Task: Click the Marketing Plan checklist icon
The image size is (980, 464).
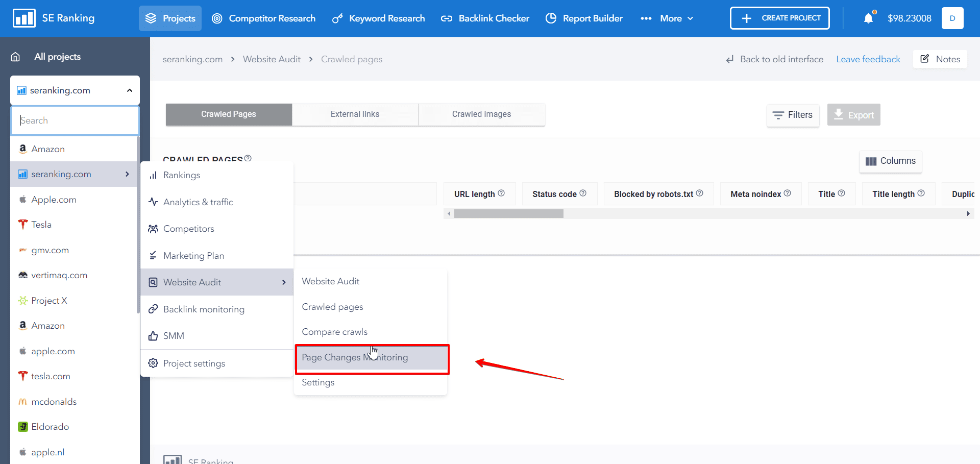Action: click(x=153, y=255)
